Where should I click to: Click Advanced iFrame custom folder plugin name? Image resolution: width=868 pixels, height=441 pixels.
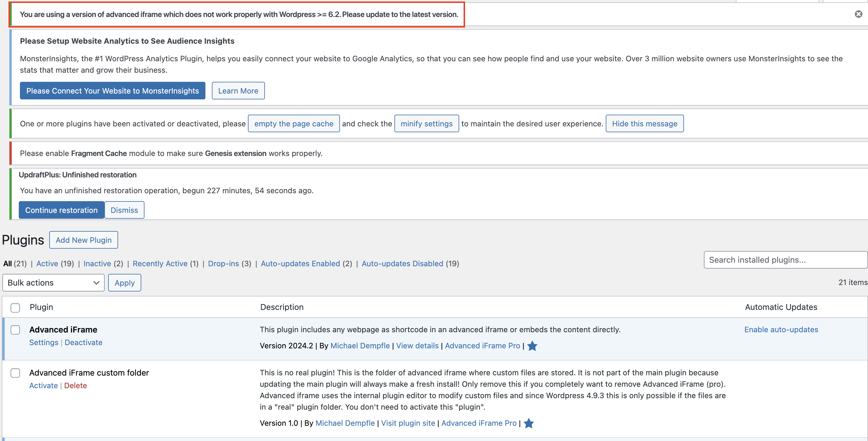pos(89,373)
